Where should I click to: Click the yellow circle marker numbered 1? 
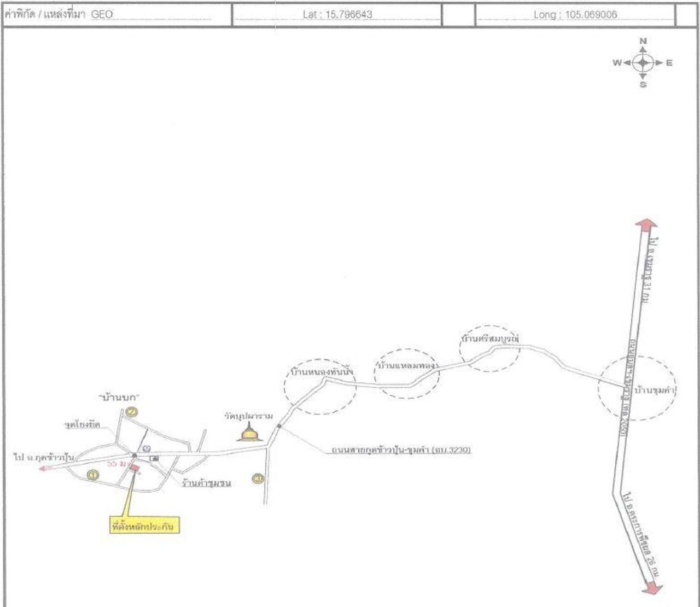(x=93, y=475)
